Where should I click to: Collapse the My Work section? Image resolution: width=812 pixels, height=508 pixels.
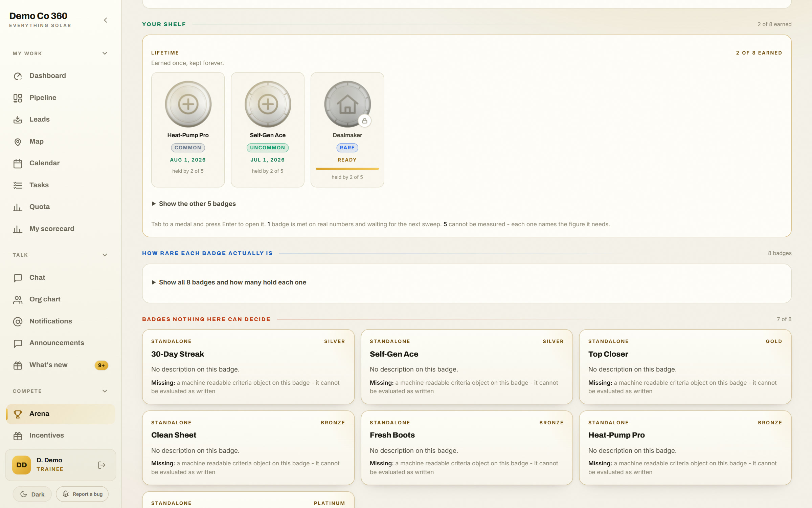click(105, 54)
